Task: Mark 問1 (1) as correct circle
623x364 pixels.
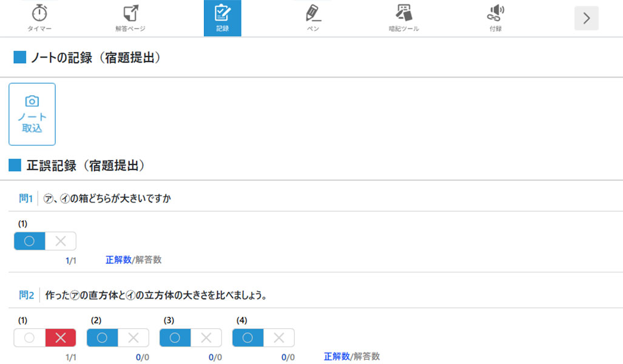Action: pyautogui.click(x=30, y=241)
